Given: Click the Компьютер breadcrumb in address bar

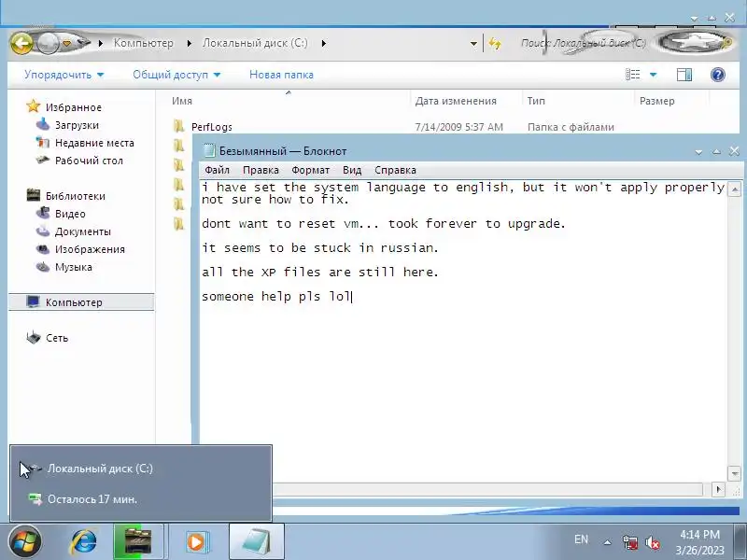Looking at the screenshot, I should [144, 43].
